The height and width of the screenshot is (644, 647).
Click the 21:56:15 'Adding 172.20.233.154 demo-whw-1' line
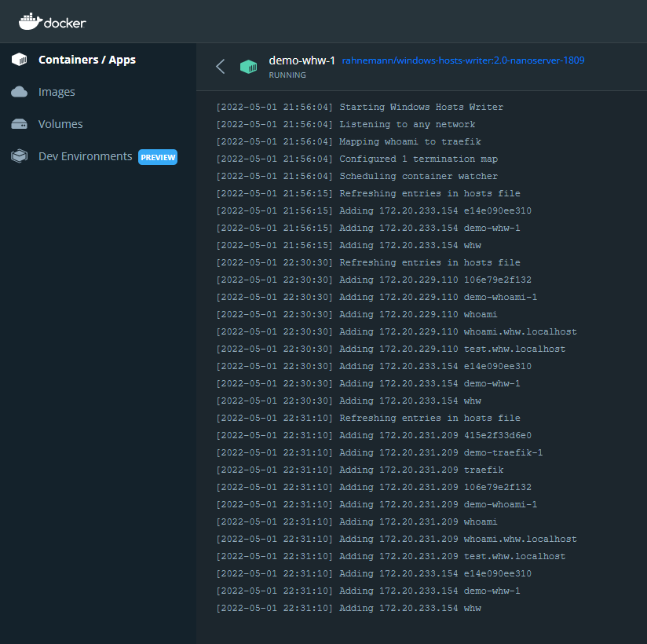(368, 229)
